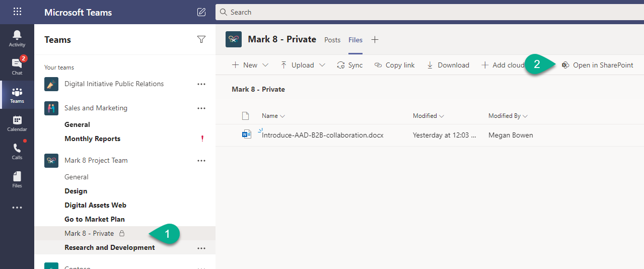This screenshot has width=644, height=269.
Task: Click the Sync toolbar button
Action: (x=349, y=65)
